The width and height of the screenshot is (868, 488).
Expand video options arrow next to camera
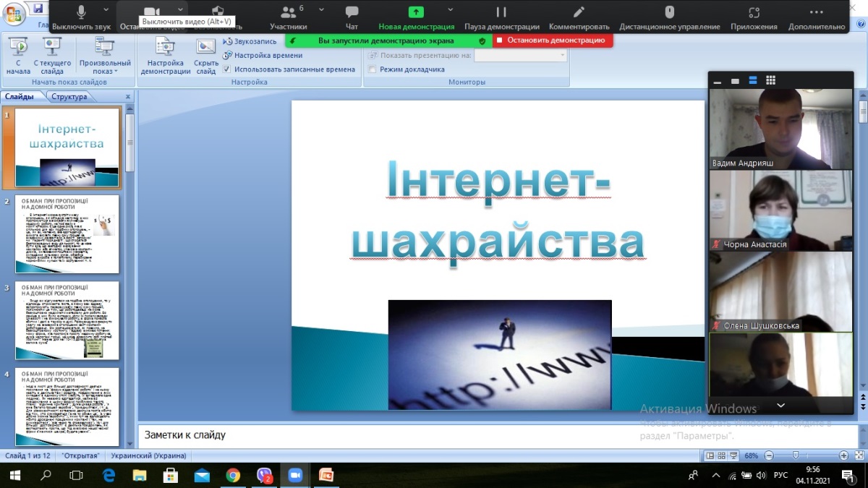[x=180, y=10]
